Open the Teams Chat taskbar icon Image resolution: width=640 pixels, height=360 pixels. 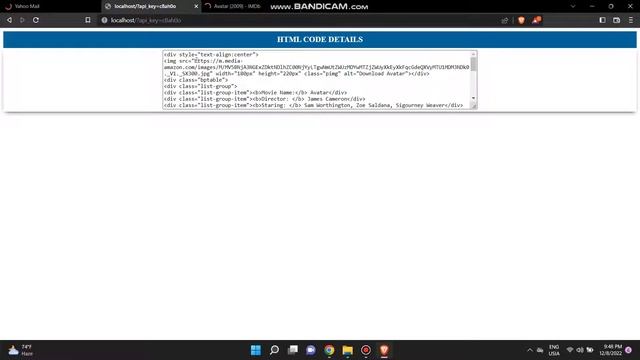pyautogui.click(x=311, y=350)
